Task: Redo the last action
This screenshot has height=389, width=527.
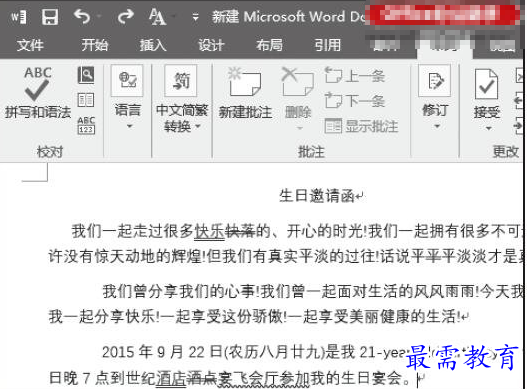Action: point(125,16)
